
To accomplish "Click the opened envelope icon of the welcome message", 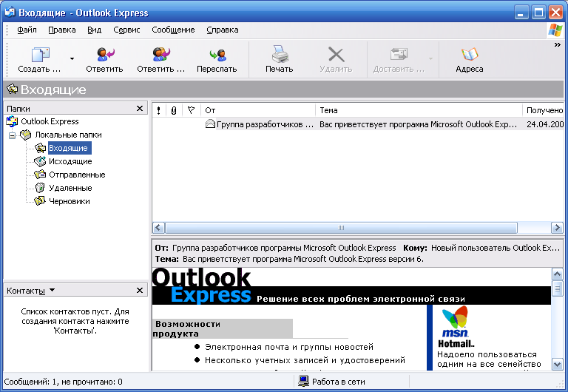I will coord(210,124).
